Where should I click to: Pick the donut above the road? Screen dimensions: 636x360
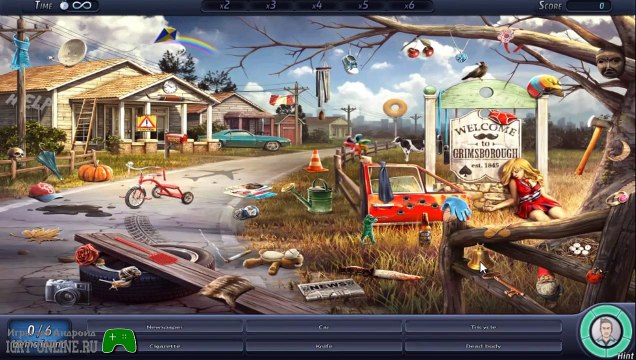[395, 108]
